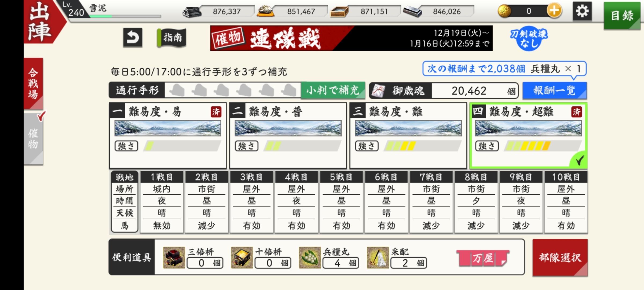Select the 十倍枡 item icon
Screen dimensions: 644x290
(x=242, y=258)
